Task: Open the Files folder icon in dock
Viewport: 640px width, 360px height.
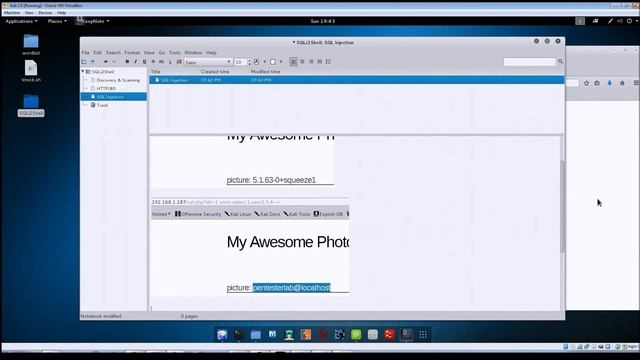Action: pyautogui.click(x=256, y=335)
